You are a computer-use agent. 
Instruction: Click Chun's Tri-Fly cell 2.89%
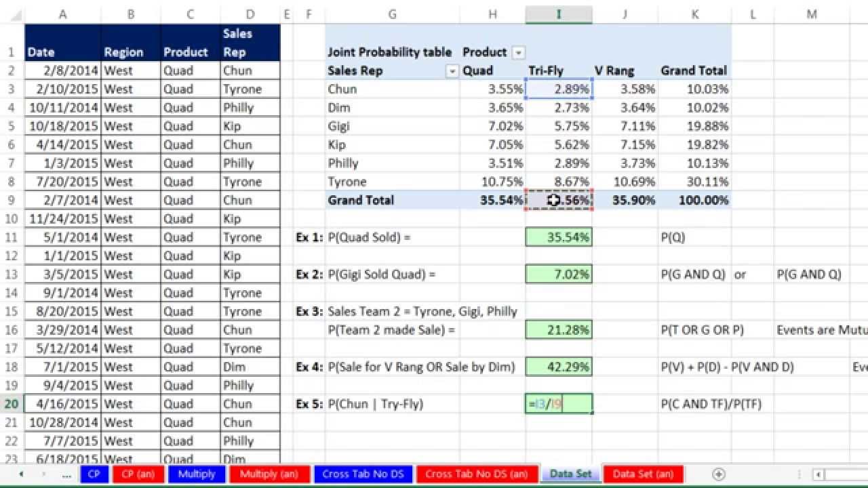[x=559, y=89]
